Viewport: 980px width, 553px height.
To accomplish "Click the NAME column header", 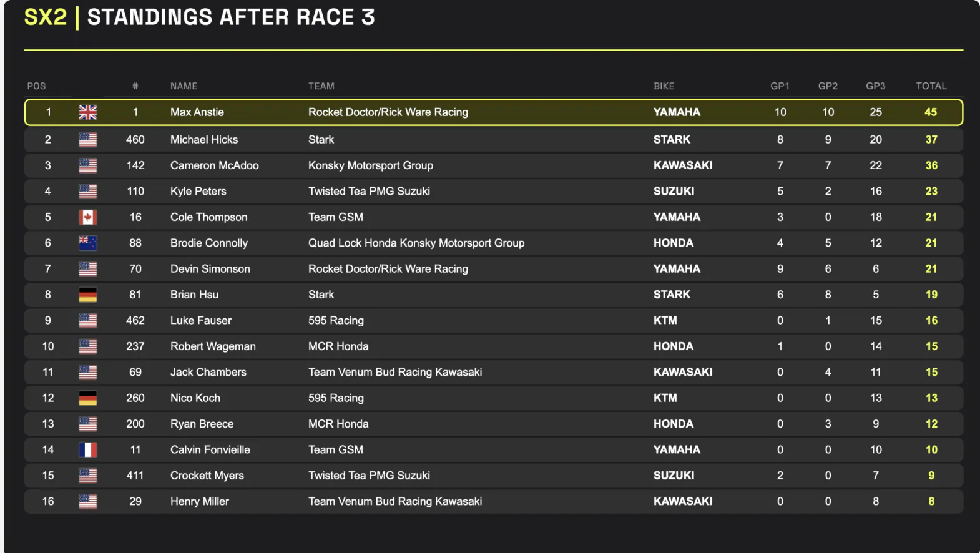I will pyautogui.click(x=184, y=86).
